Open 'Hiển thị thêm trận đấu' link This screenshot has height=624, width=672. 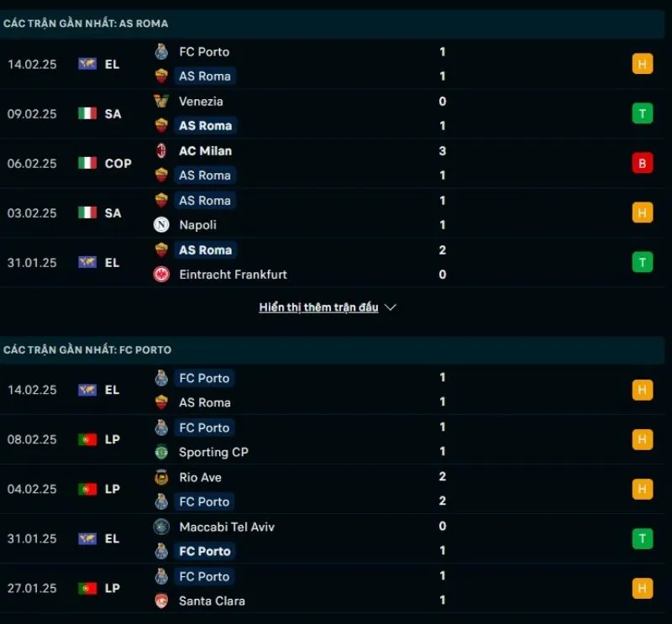click(x=318, y=307)
